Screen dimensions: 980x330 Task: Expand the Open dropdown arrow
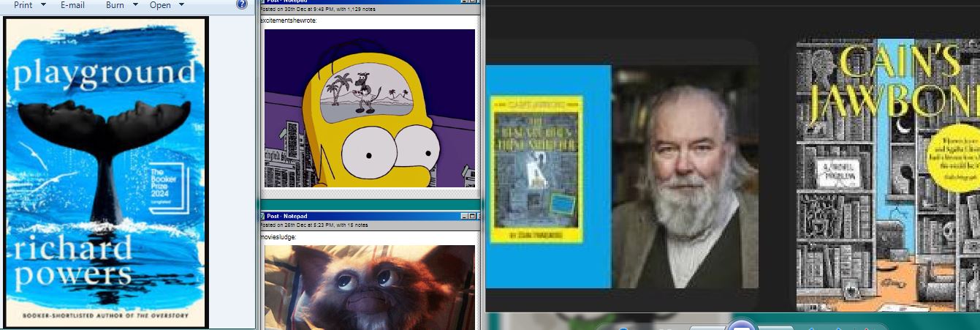click(x=181, y=4)
